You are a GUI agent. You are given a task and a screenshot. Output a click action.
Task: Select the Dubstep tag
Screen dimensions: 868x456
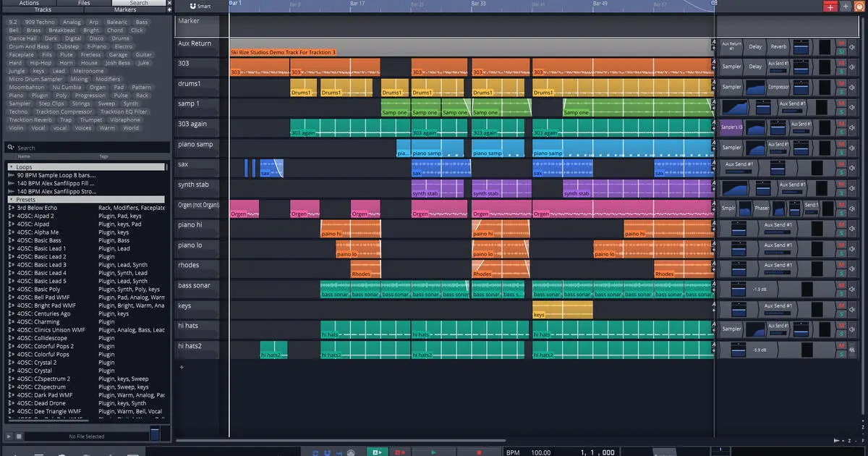[x=68, y=46]
